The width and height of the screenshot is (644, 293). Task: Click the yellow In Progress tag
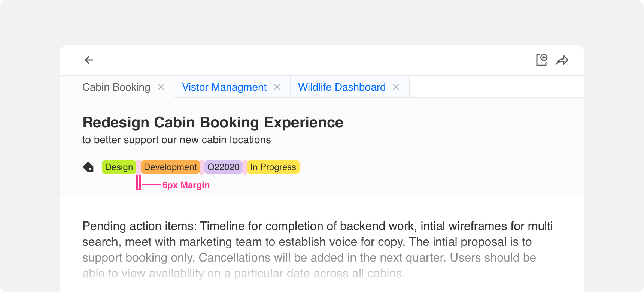(273, 167)
